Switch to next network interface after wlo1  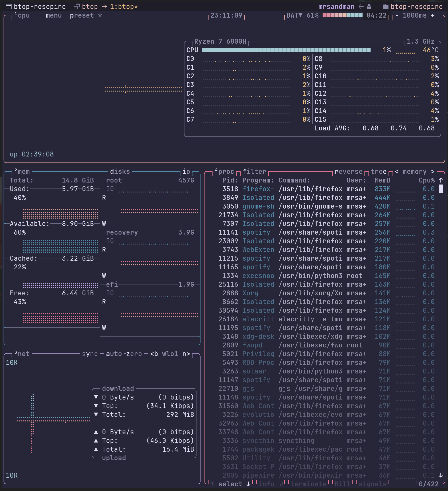186,354
